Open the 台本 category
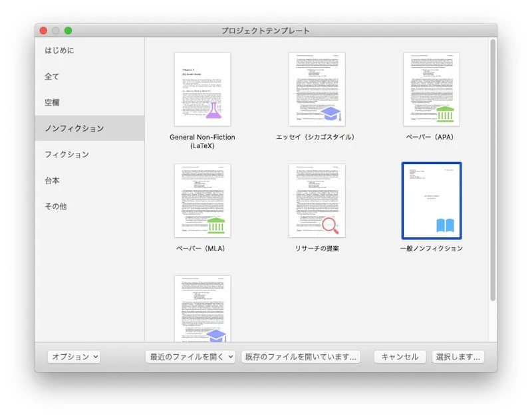The width and height of the screenshot is (532, 418). [x=90, y=180]
